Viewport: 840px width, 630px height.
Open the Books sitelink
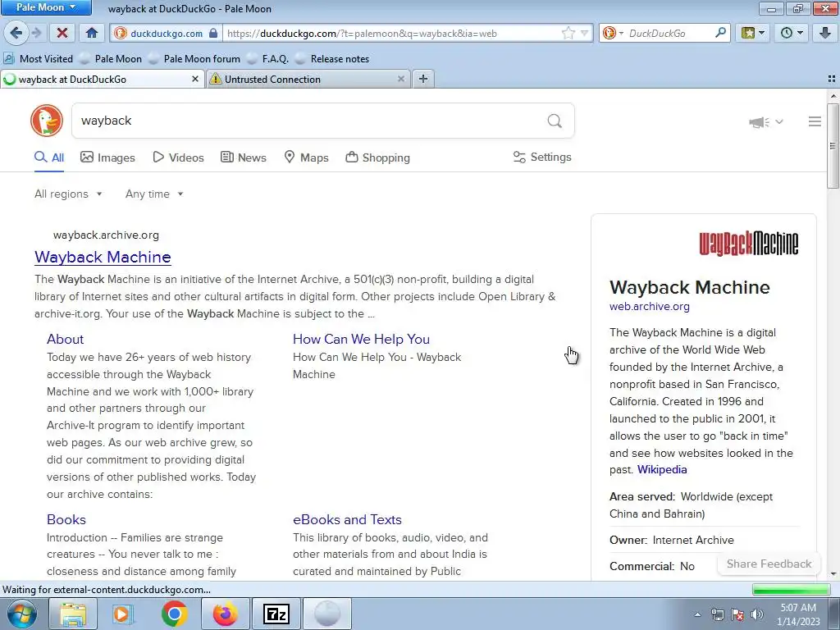pyautogui.click(x=66, y=519)
